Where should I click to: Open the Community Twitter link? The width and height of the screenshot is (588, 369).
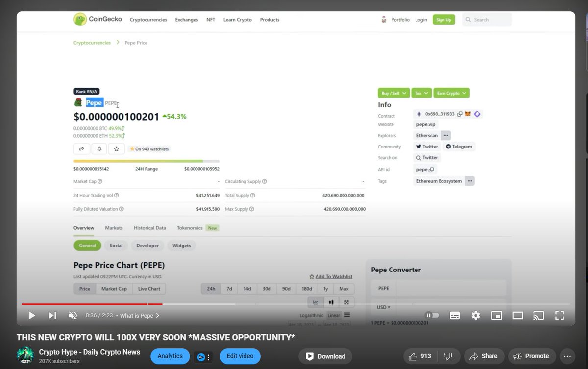[427, 147]
